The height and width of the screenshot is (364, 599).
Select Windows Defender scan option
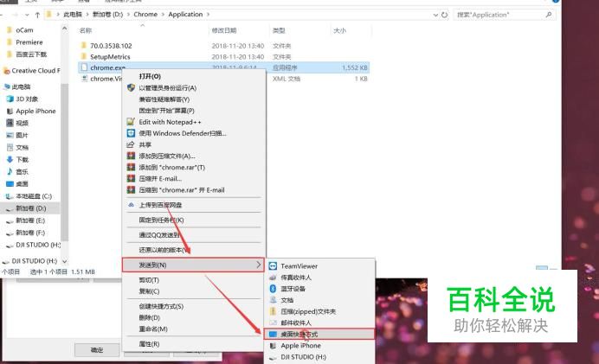click(183, 133)
